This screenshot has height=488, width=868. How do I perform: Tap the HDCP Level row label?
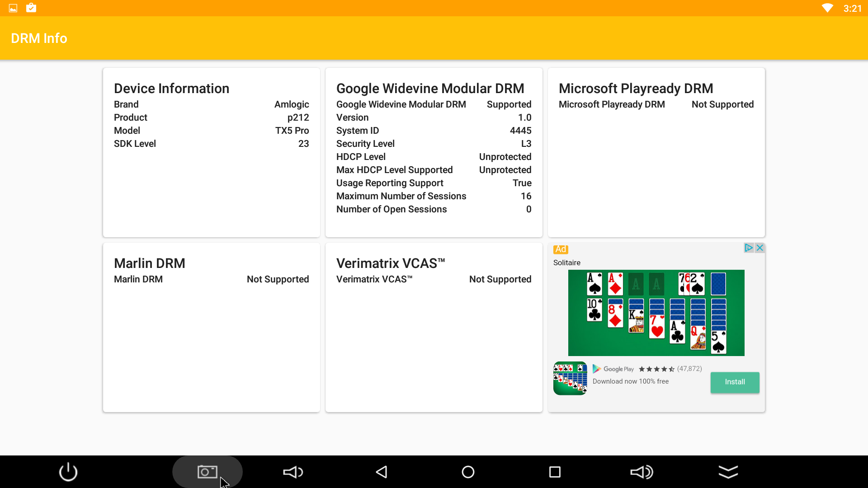coord(361,157)
